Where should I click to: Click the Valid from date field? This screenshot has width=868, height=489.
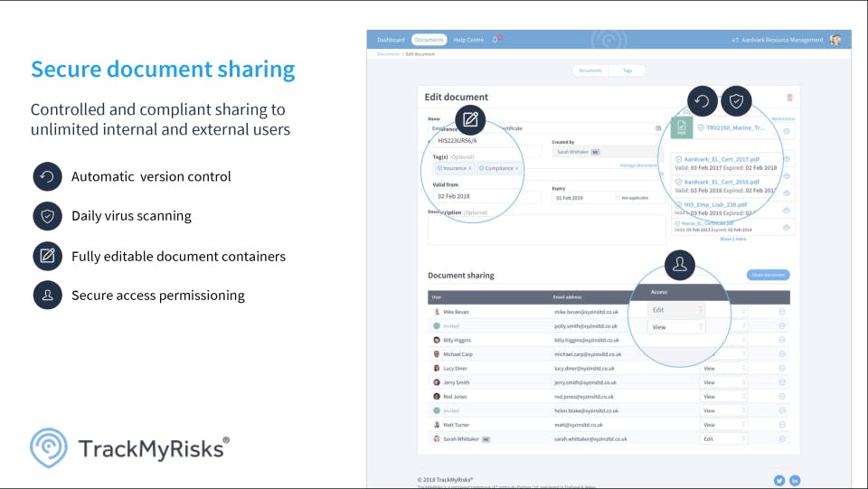pos(486,196)
